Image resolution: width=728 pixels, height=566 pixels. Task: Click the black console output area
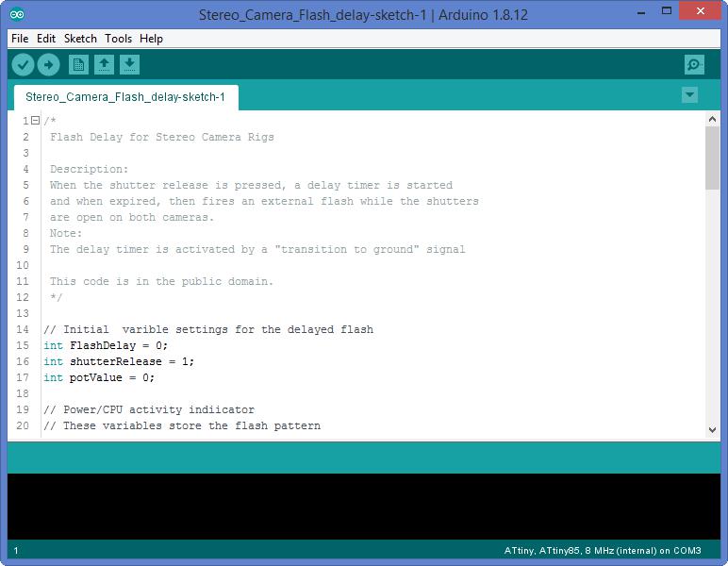coord(363,506)
